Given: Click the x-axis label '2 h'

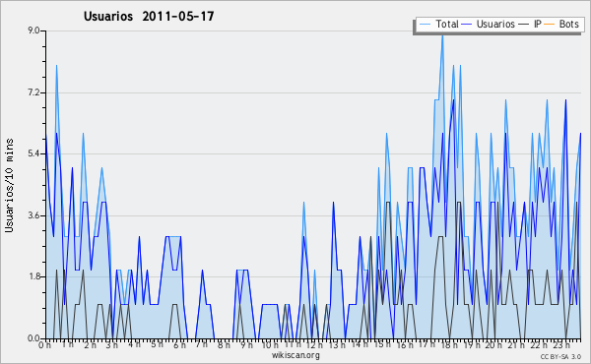Looking at the screenshot, I should (90, 344).
